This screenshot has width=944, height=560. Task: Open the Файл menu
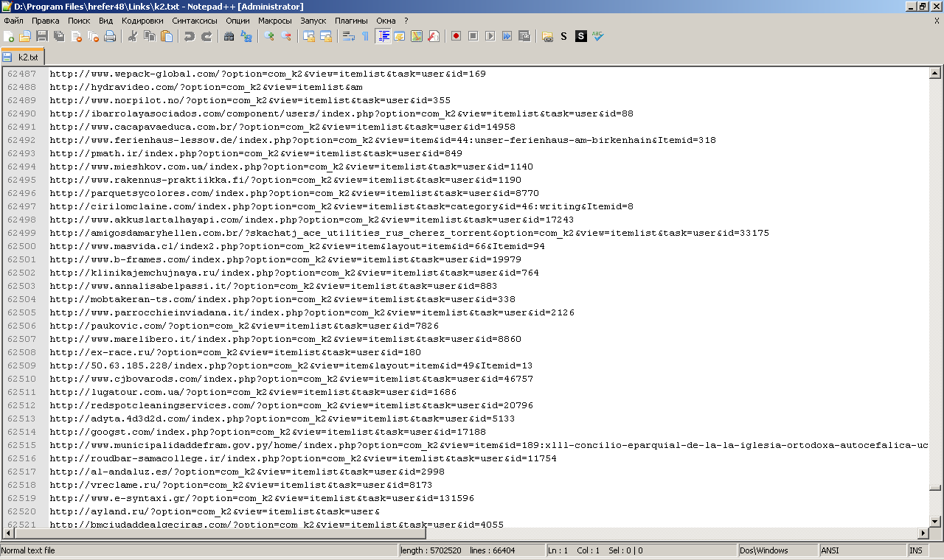coord(13,21)
